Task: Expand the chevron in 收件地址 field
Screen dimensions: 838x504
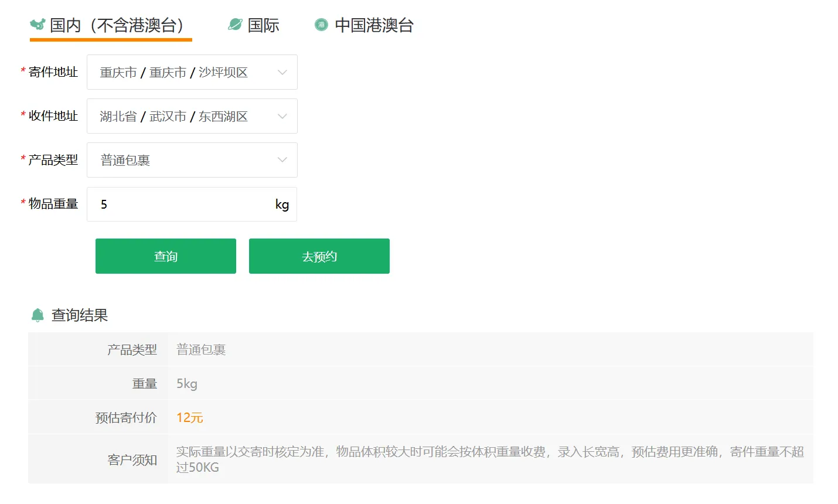Action: 282,116
